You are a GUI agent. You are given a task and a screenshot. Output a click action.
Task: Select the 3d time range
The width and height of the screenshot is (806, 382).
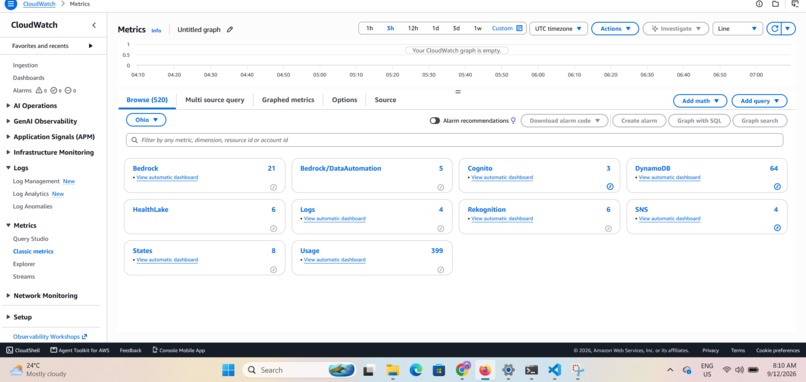(x=456, y=28)
